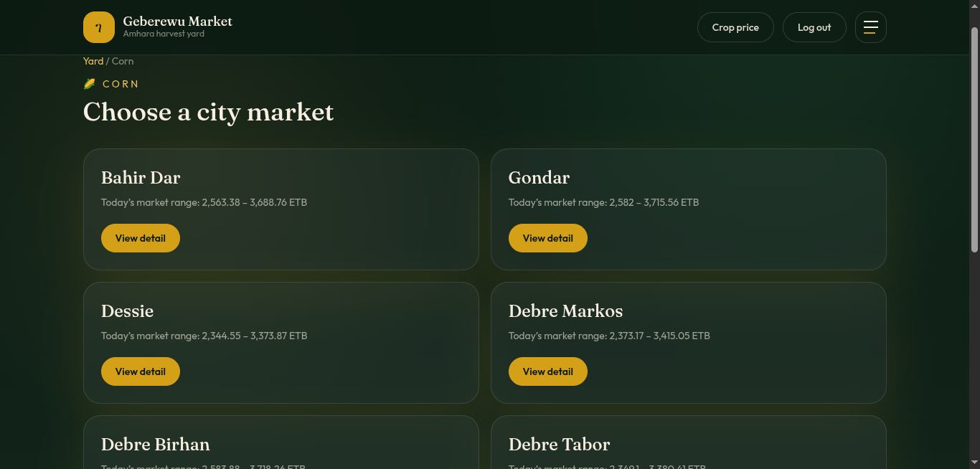
Task: Click the Corn breadcrumb text
Action: (123, 61)
